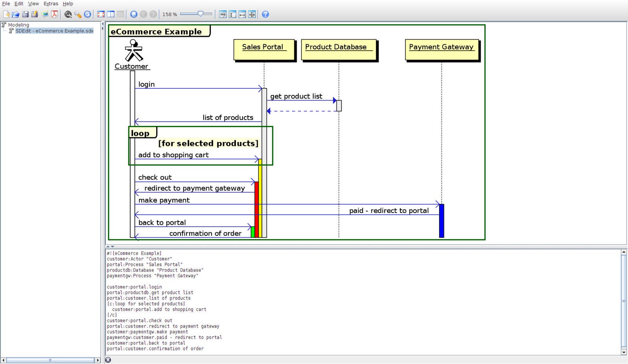Select SDEdit - eCommerce Example.sdx file
Viewport: 628px width, 364px height.
[55, 31]
